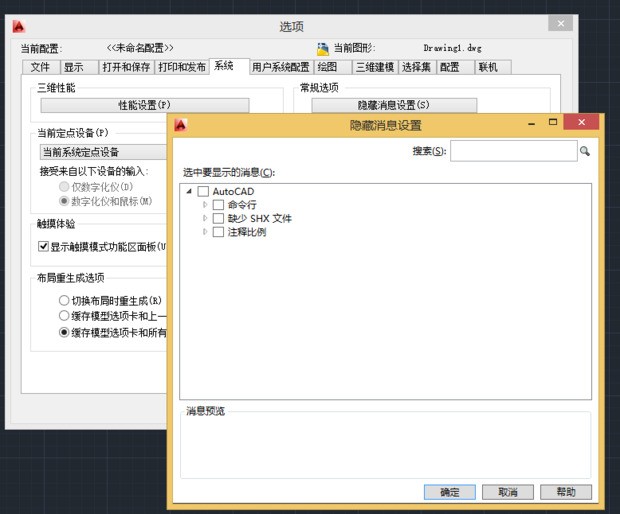Click the search magnifier icon

(x=585, y=151)
